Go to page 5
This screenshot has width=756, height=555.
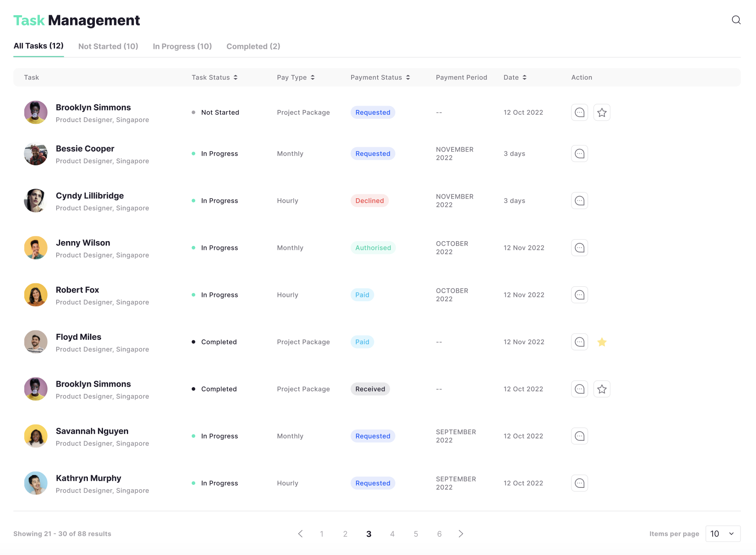point(416,534)
